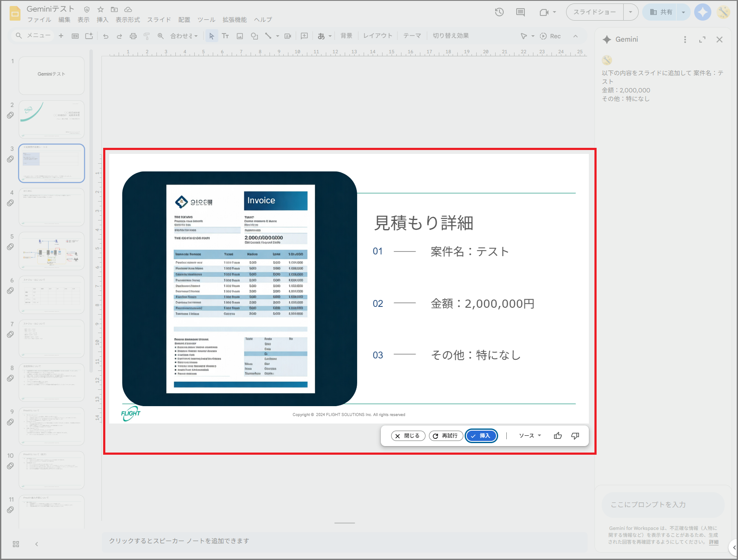The height and width of the screenshot is (560, 738).
Task: Click the Rec button
Action: coord(550,36)
